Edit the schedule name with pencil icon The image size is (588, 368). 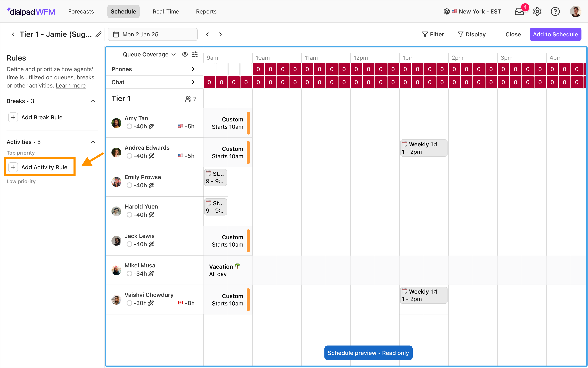(x=98, y=34)
